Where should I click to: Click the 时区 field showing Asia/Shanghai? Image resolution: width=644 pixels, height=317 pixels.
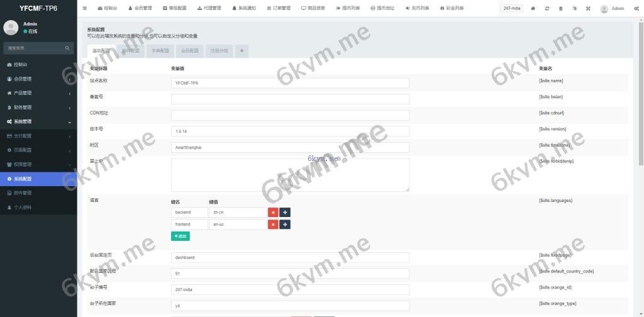(x=291, y=147)
